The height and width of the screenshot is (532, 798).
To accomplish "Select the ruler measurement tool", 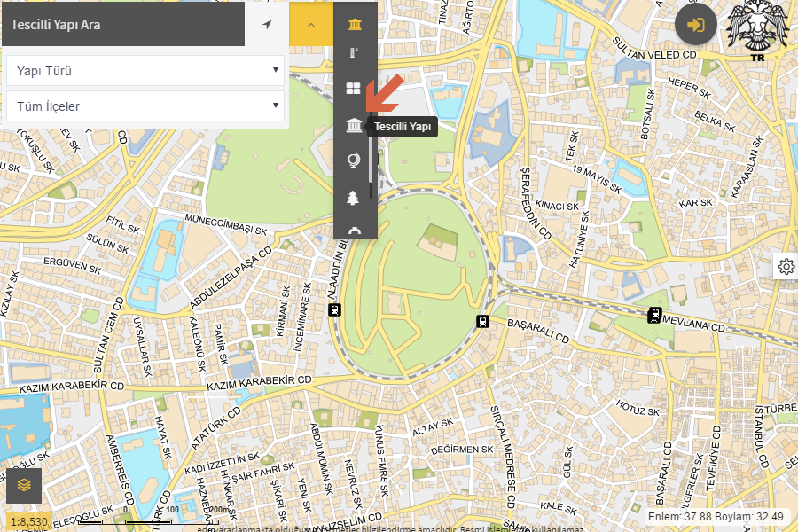I will coord(355,53).
